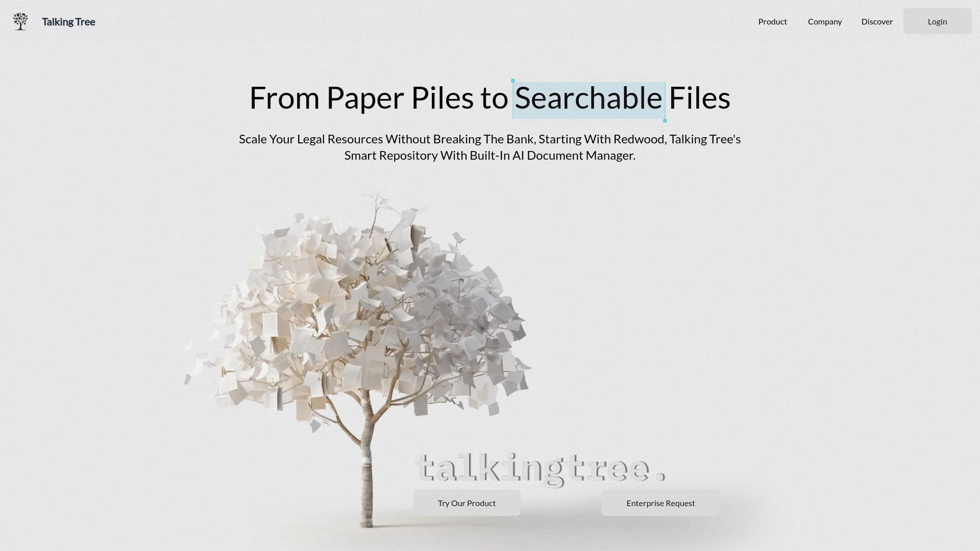Click the Enterprise Request button
The image size is (980, 551).
661,503
